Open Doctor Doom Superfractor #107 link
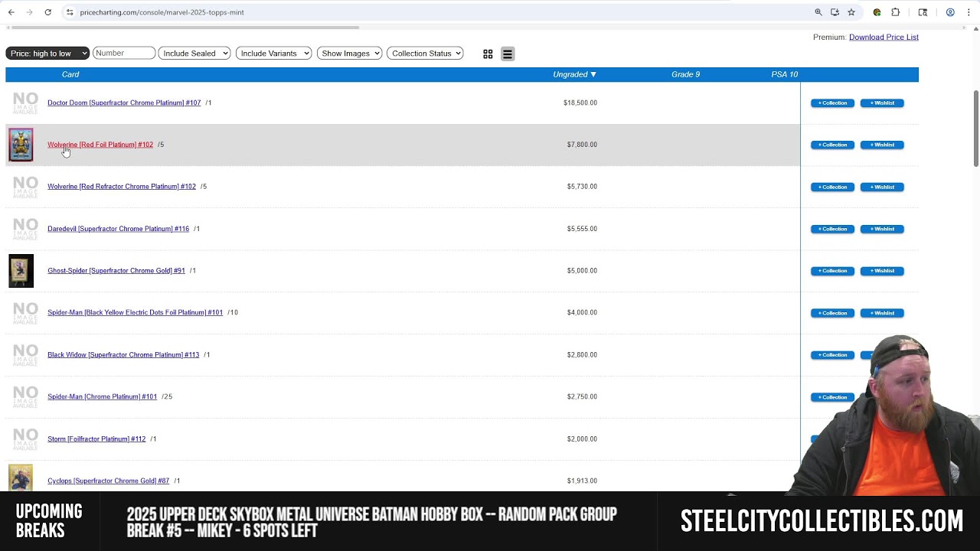The image size is (980, 551). coord(124,103)
